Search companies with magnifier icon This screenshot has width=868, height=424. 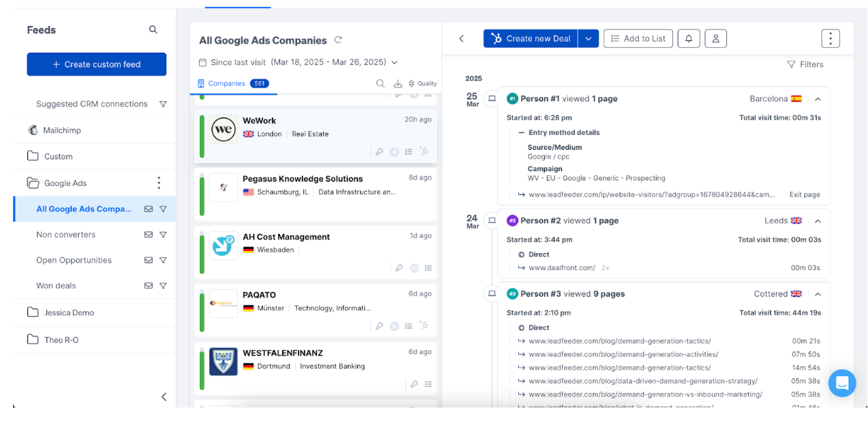381,83
